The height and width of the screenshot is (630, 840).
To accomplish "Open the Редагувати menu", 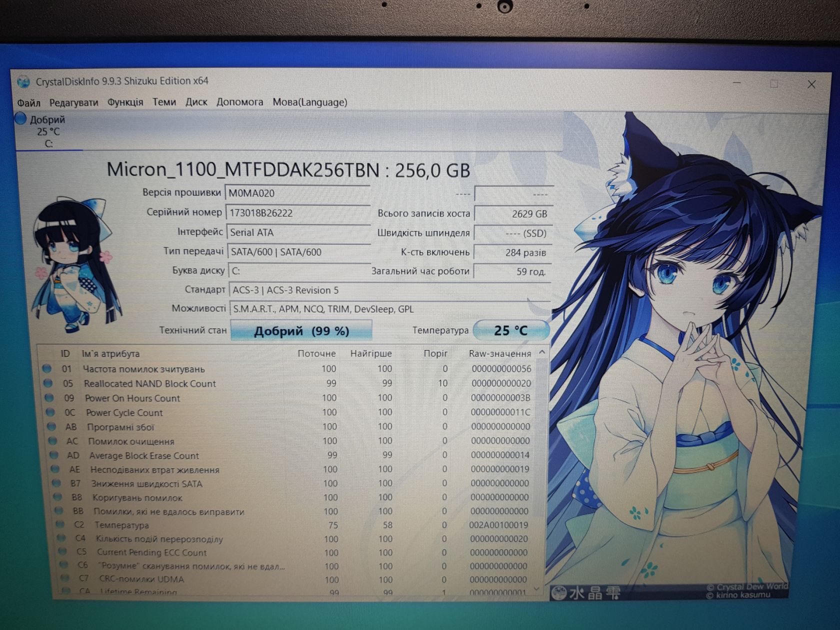I will pyautogui.click(x=73, y=103).
